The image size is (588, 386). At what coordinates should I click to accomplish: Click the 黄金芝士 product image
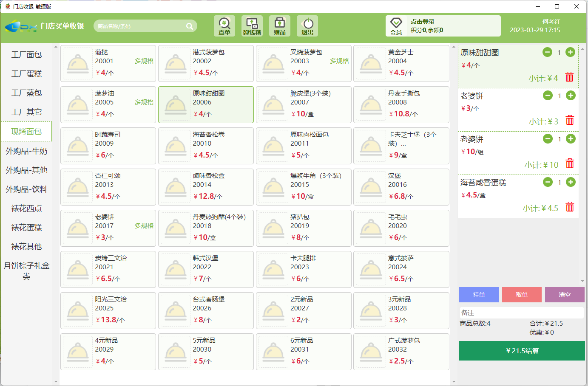pyautogui.click(x=371, y=63)
